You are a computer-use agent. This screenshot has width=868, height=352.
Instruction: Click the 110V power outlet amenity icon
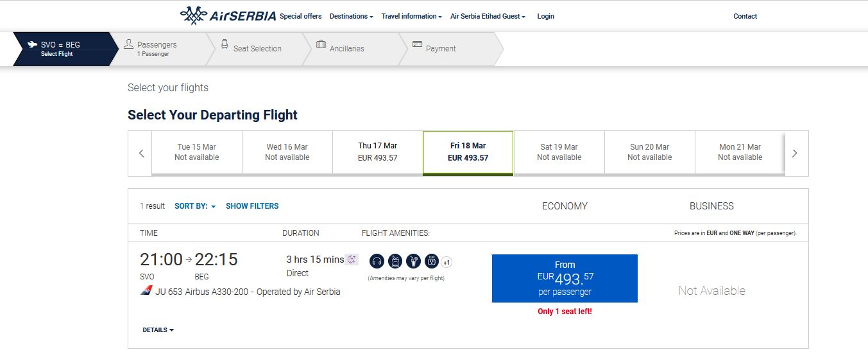(432, 261)
